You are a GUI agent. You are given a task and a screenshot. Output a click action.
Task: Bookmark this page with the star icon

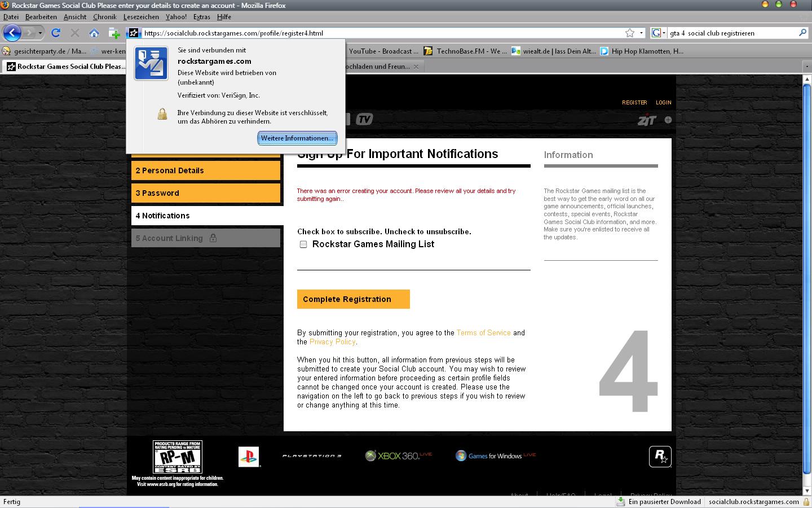point(629,33)
